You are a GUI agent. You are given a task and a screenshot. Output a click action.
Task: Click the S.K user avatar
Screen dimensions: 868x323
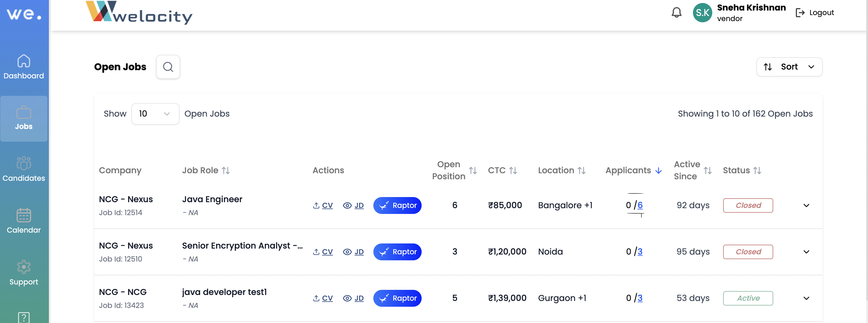pos(702,13)
